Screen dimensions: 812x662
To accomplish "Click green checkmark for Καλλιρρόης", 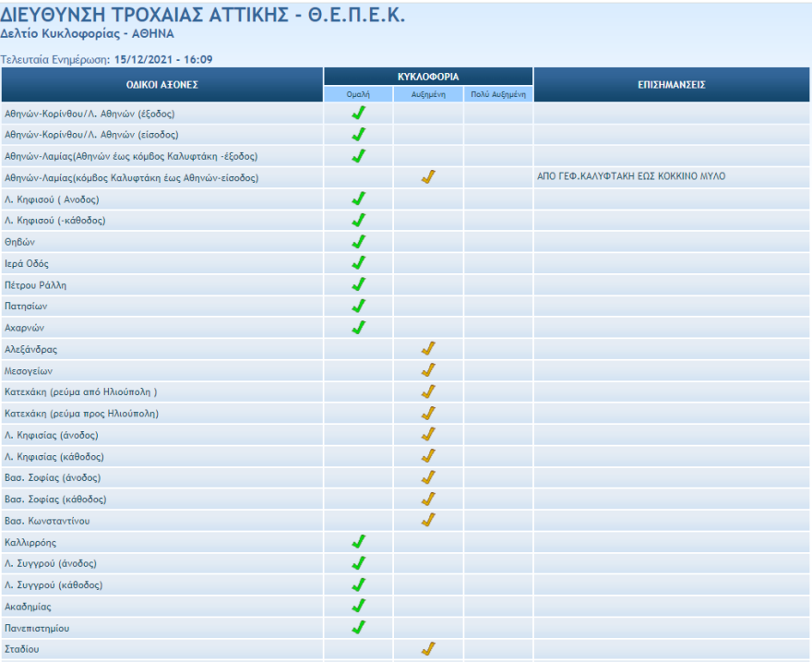I will pyautogui.click(x=359, y=542).
